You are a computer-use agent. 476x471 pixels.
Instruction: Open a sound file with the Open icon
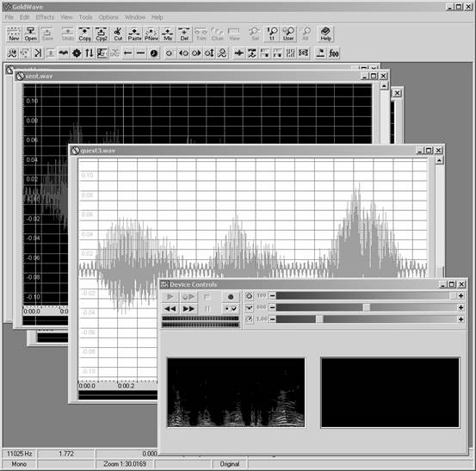tap(31, 34)
